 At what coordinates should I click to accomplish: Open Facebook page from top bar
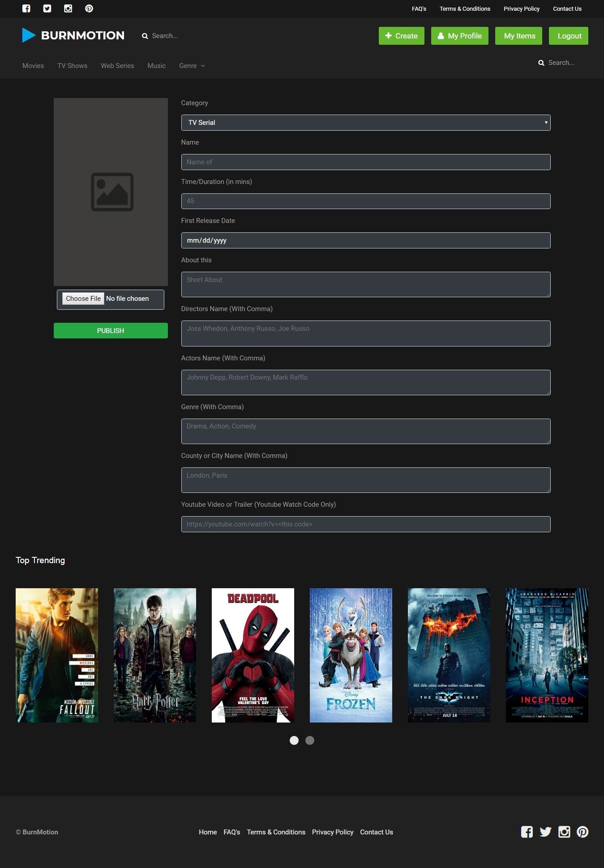26,9
